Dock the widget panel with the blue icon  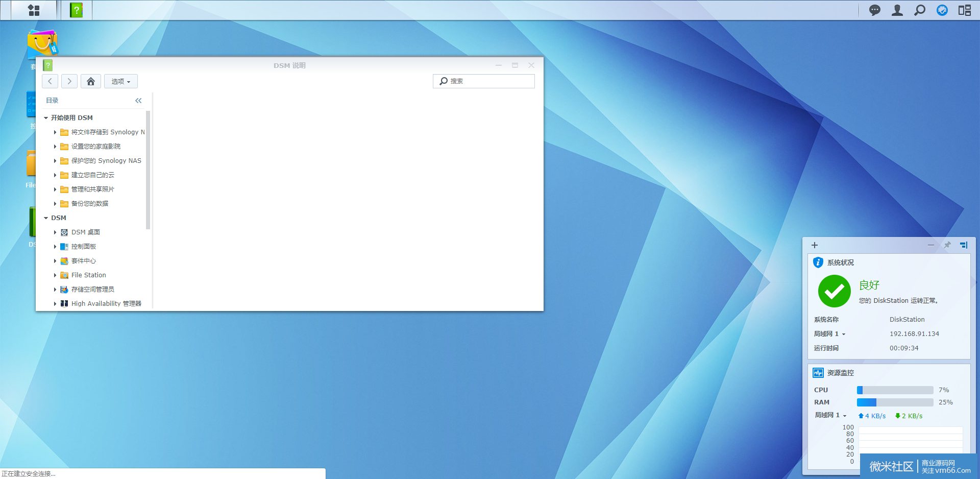click(964, 245)
